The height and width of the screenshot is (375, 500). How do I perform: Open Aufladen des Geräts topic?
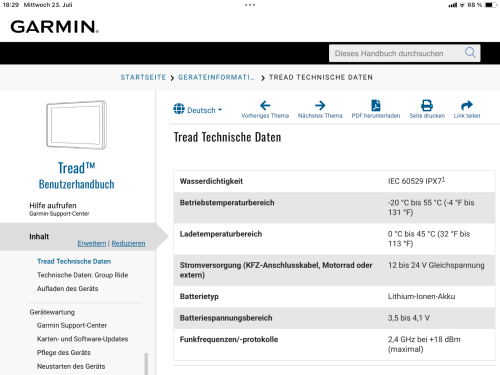click(x=67, y=289)
